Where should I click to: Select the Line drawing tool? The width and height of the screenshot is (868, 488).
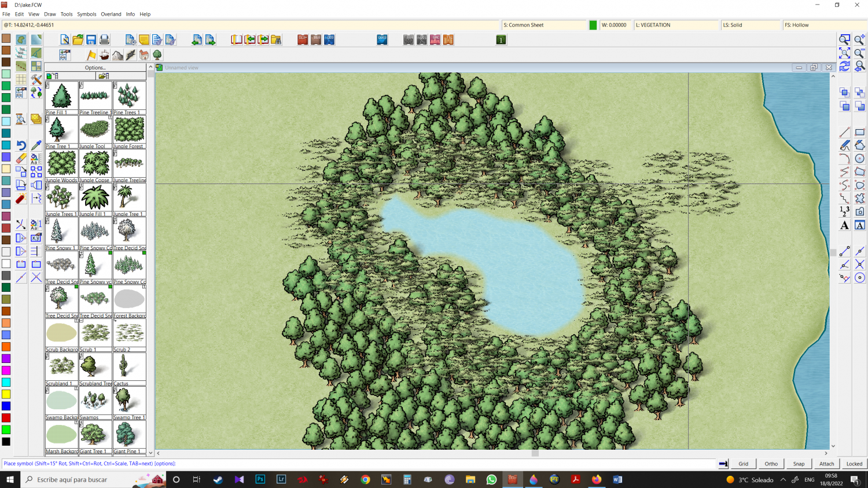845,133
